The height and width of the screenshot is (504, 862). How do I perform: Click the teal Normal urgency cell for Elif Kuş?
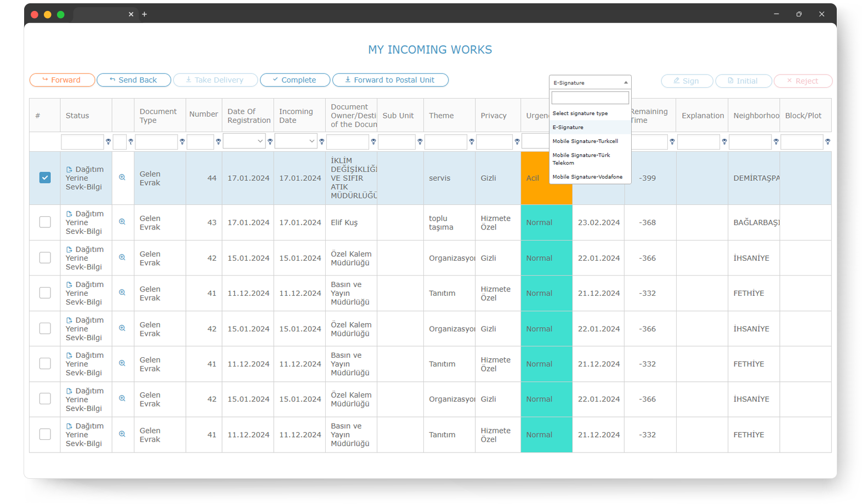click(x=546, y=222)
